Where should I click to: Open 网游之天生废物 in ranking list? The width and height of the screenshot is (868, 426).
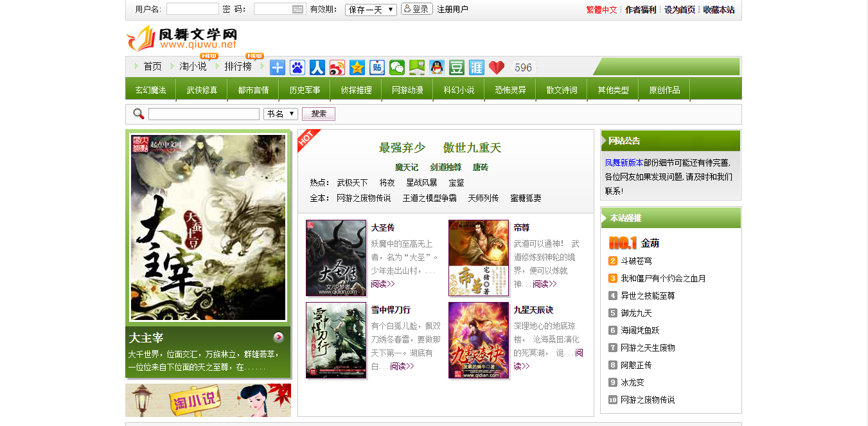648,348
